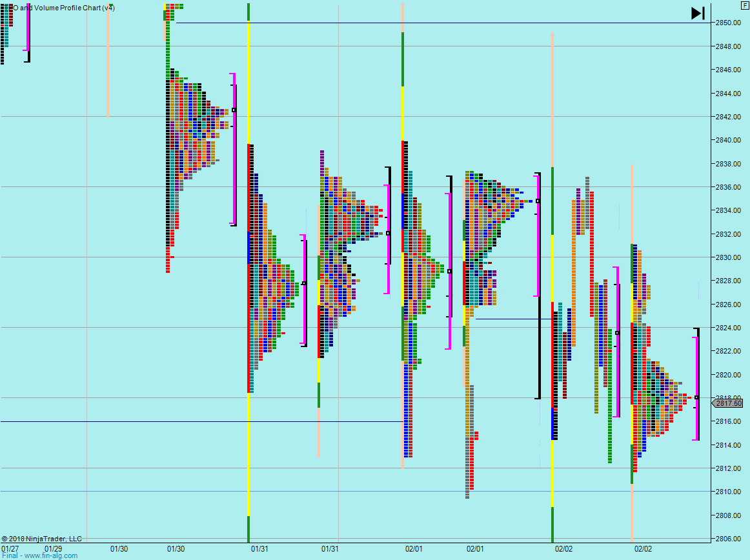Click the 2850.00 price axis label

[x=729, y=23]
